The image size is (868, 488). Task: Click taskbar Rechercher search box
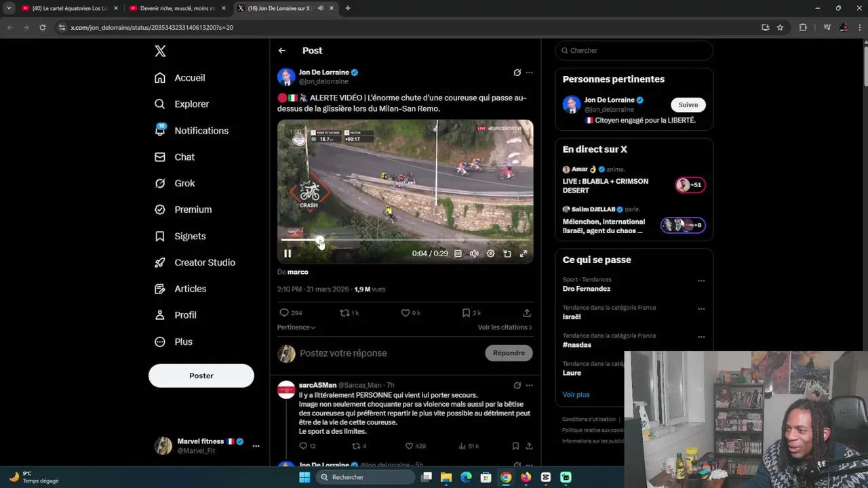point(367,477)
